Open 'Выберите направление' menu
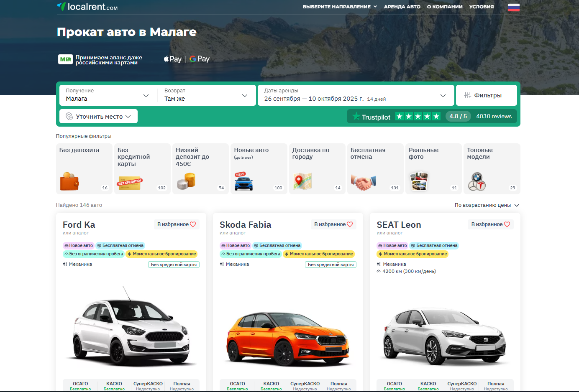Screen dimensions: 579x392 (x=340, y=7)
